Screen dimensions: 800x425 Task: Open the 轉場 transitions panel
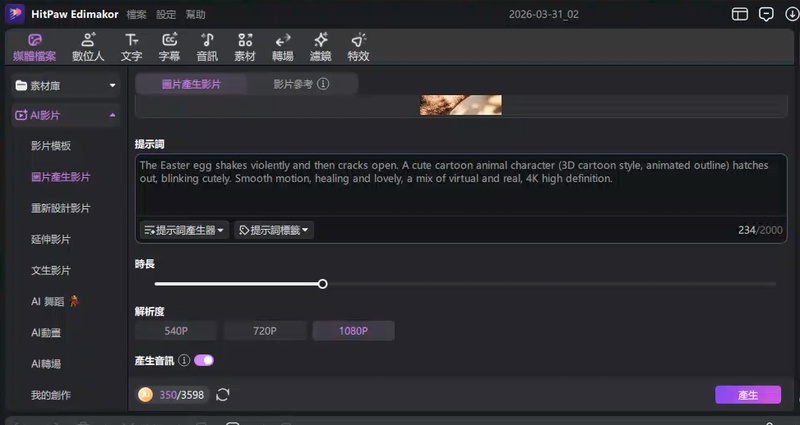(283, 47)
